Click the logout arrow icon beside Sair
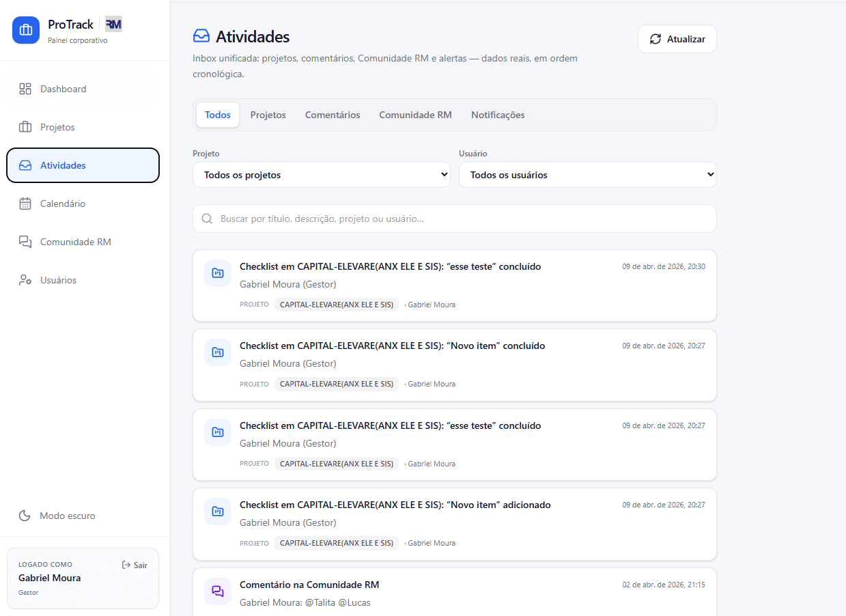The width and height of the screenshot is (846, 616). click(126, 565)
